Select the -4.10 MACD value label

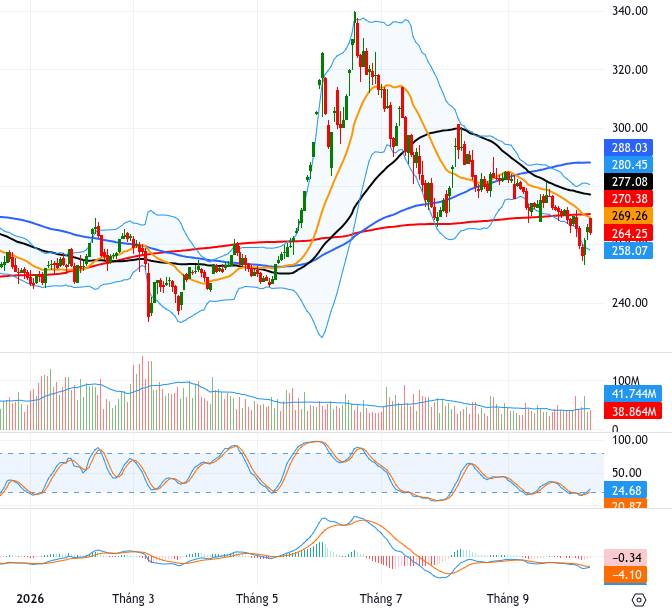(x=626, y=575)
